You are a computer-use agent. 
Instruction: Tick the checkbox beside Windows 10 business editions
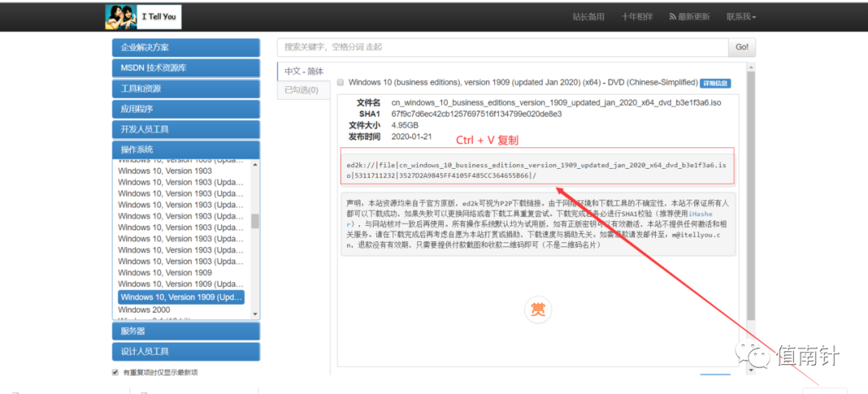click(340, 83)
